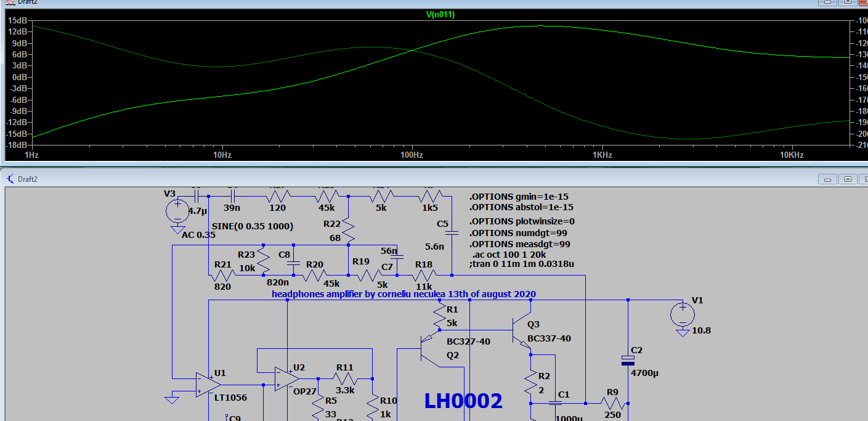Select op-amp U2 OP27 symbol
Image resolution: width=868 pixels, height=421 pixels.
tap(288, 379)
